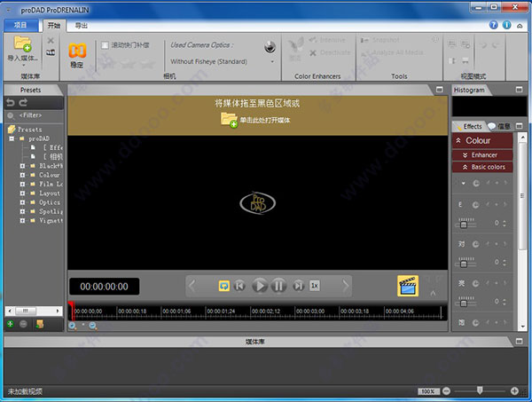Click the Filter field in Presets panel
Viewport: 532px width, 402px height.
(x=34, y=115)
